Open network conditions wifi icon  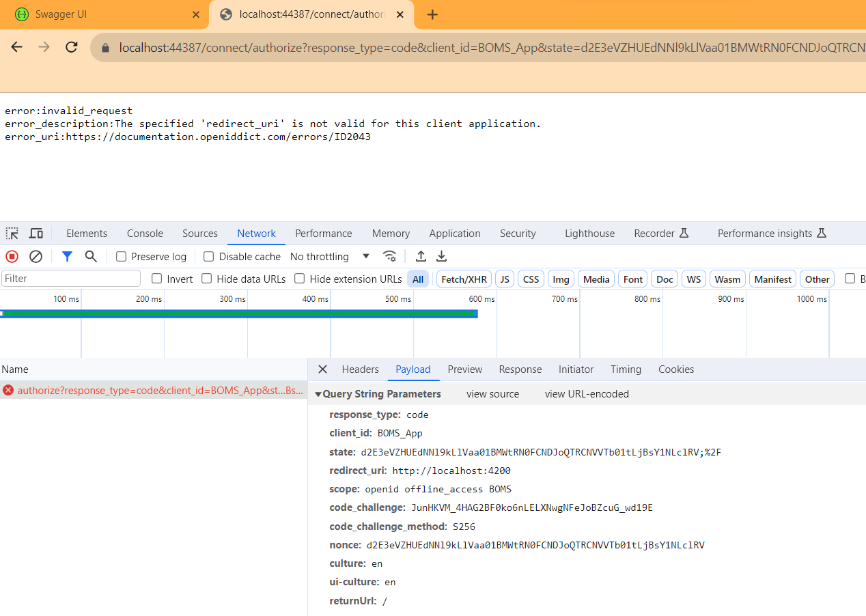click(389, 257)
